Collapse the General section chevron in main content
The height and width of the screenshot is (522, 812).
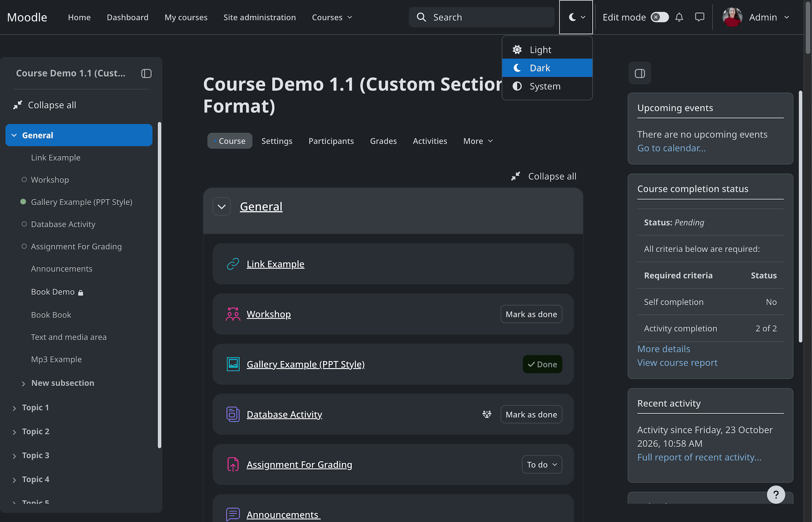pos(222,207)
